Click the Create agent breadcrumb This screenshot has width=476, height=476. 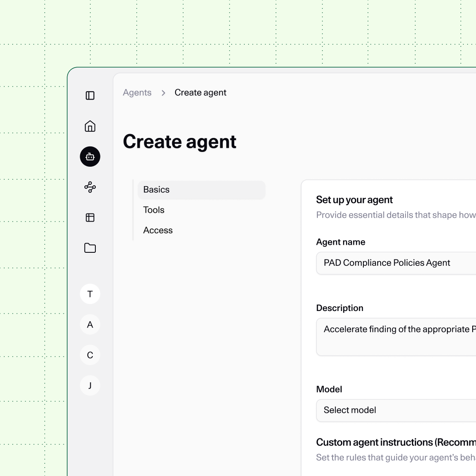click(x=200, y=92)
